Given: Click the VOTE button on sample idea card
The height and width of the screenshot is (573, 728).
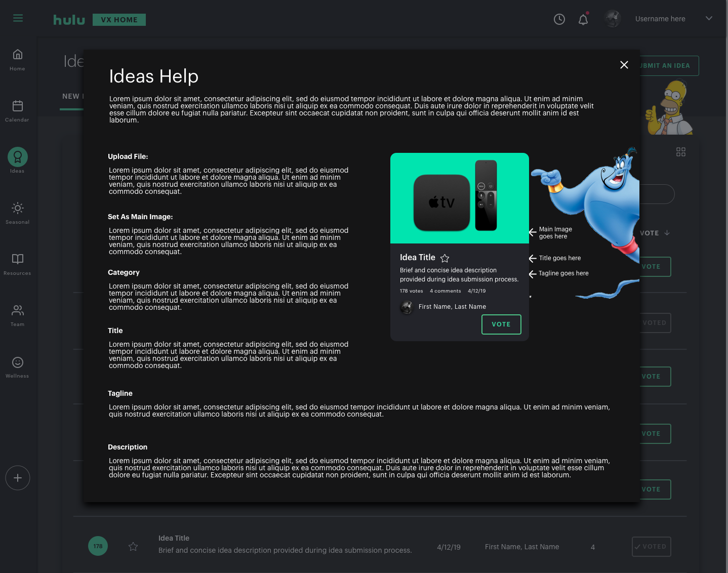Looking at the screenshot, I should [501, 324].
